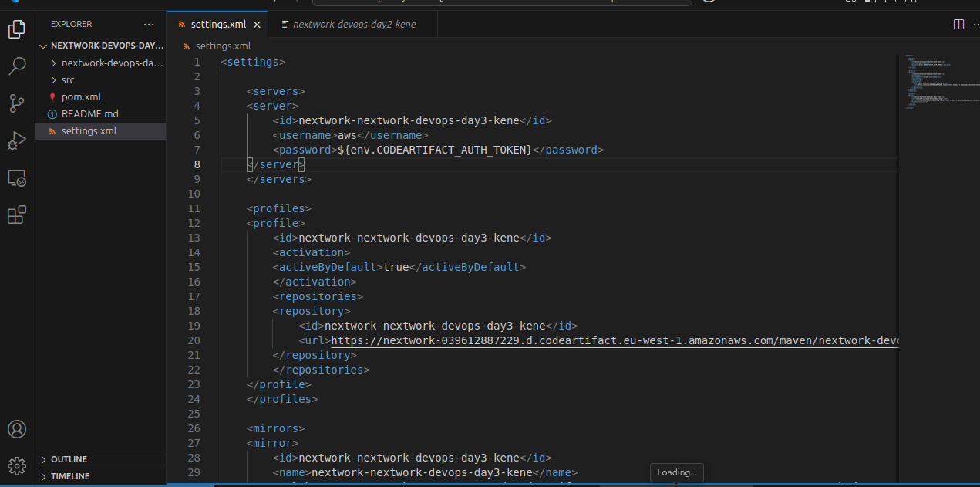Click <mirrors> tag on line 26
Image resolution: width=980 pixels, height=487 pixels.
(276, 428)
